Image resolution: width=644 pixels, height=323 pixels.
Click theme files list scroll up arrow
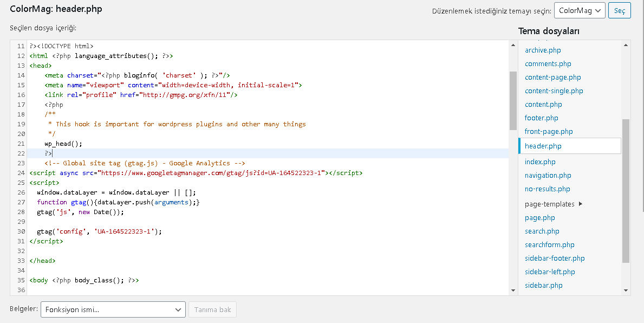point(626,45)
